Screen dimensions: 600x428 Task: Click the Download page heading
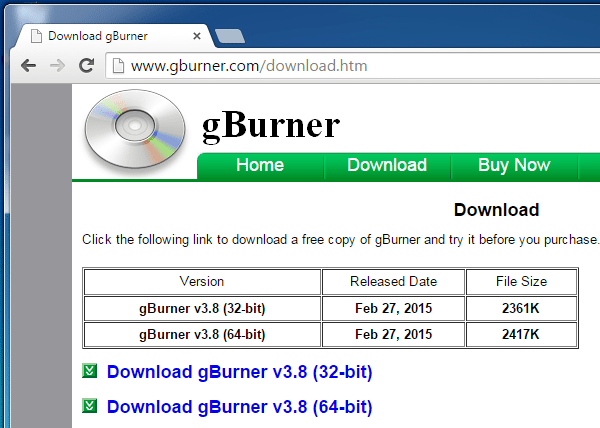pyautogui.click(x=496, y=210)
